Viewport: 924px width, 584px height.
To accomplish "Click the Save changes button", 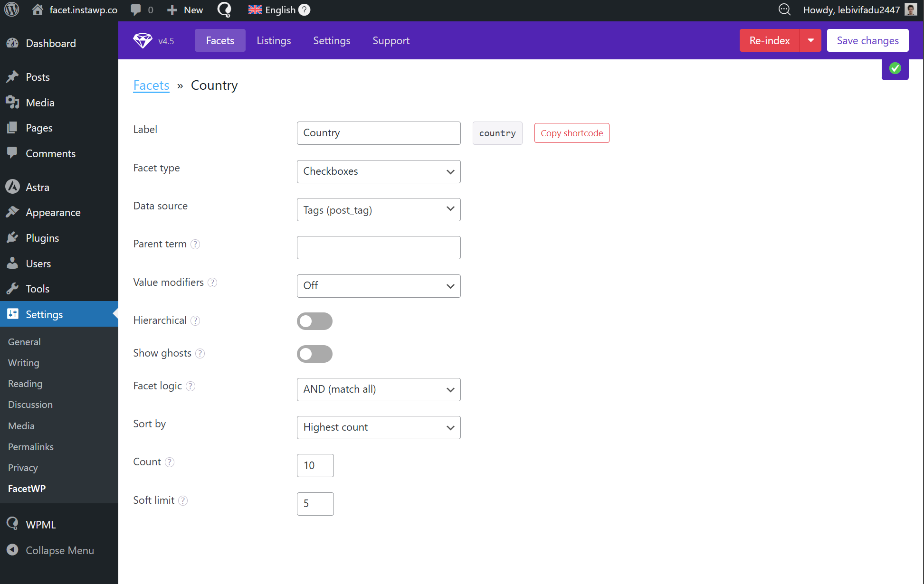I will tap(867, 40).
